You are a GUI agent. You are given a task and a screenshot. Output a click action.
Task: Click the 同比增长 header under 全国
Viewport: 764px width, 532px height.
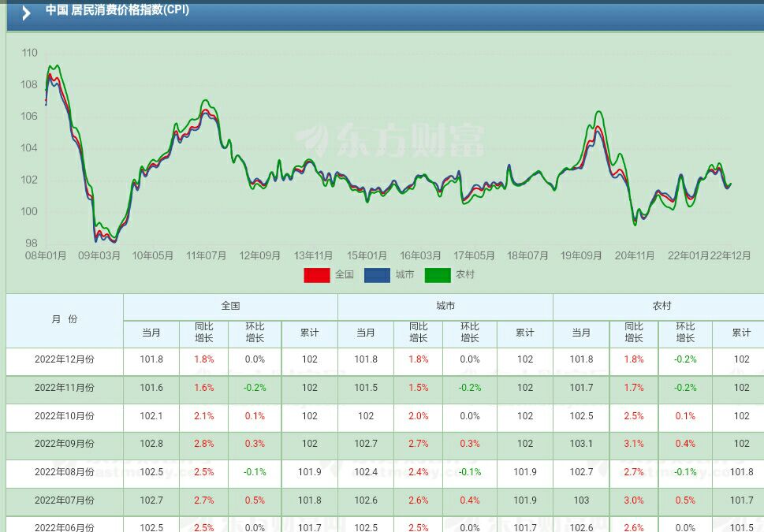(202, 333)
